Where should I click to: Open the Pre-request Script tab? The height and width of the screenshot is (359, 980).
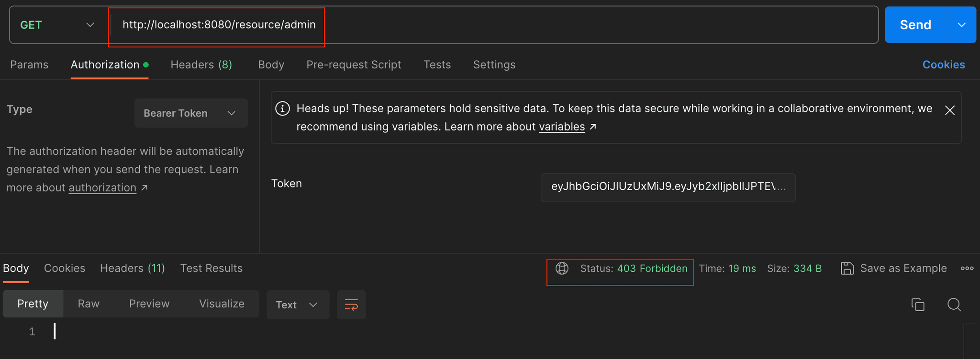354,65
